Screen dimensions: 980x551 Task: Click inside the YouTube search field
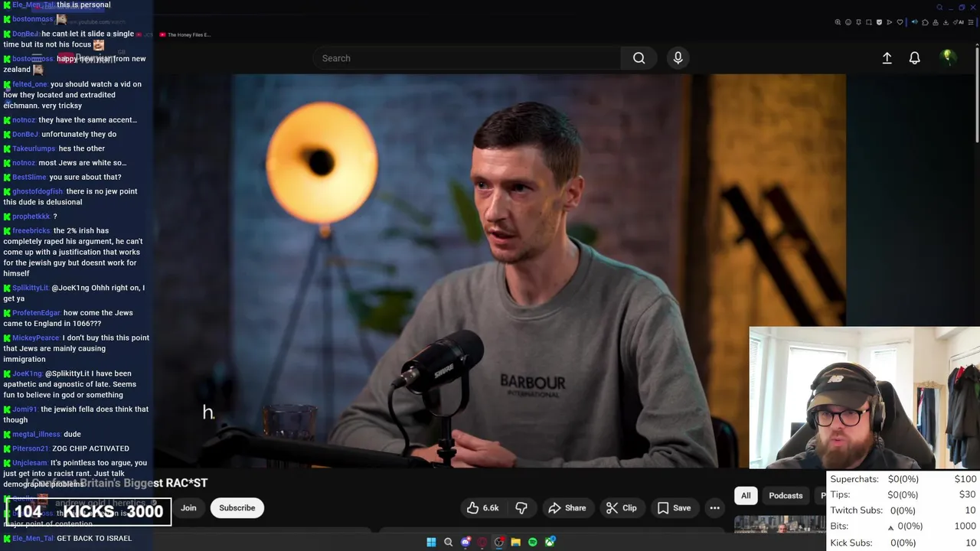[x=467, y=58]
